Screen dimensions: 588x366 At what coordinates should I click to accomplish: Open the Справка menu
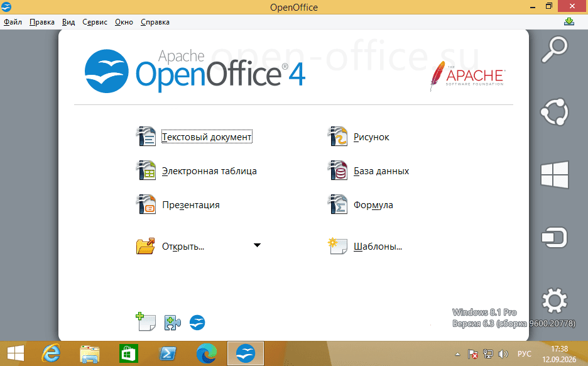[x=155, y=22]
